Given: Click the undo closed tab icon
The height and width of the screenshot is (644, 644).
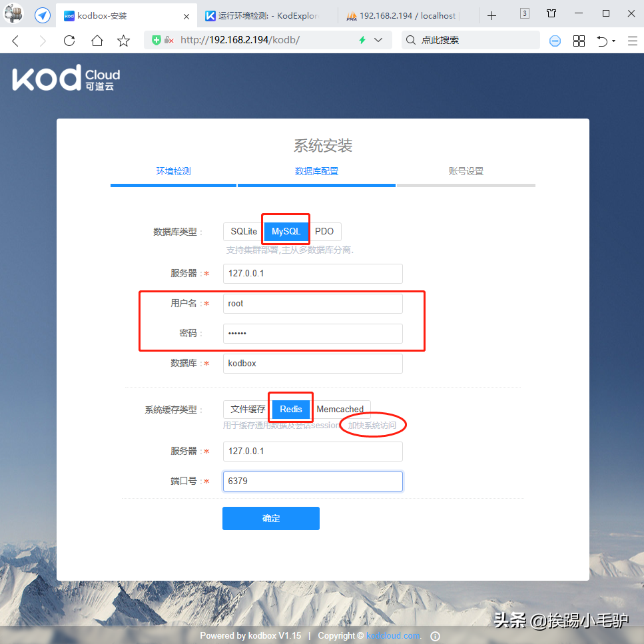Looking at the screenshot, I should [602, 41].
